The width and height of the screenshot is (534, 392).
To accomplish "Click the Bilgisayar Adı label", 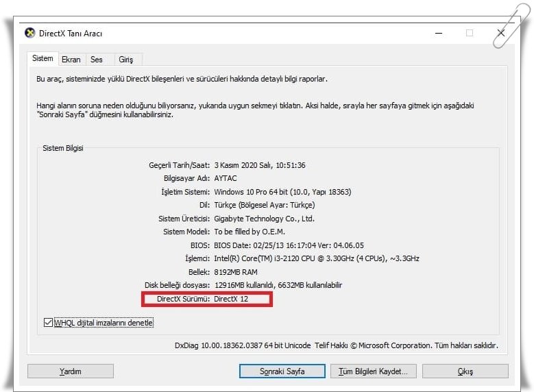I will (x=186, y=178).
